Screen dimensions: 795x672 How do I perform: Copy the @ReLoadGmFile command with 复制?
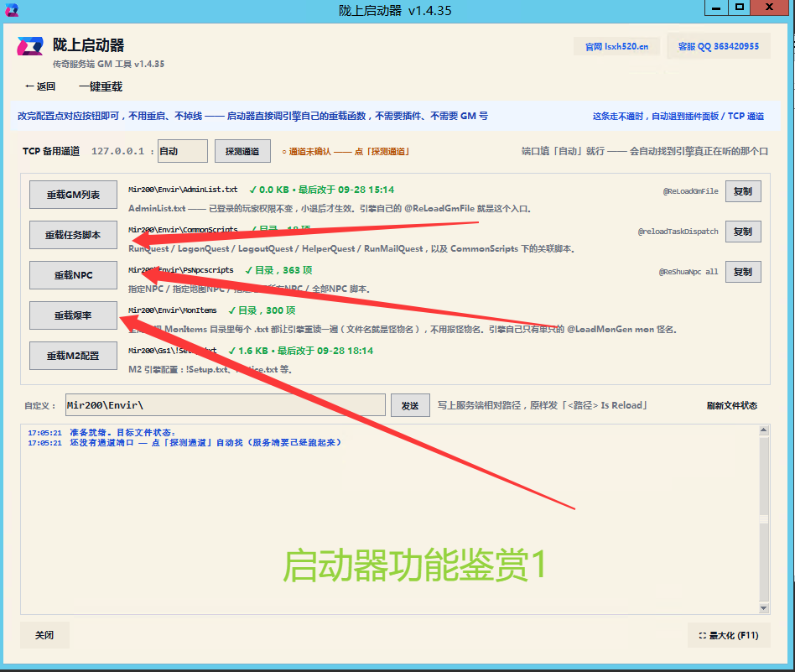pyautogui.click(x=743, y=191)
